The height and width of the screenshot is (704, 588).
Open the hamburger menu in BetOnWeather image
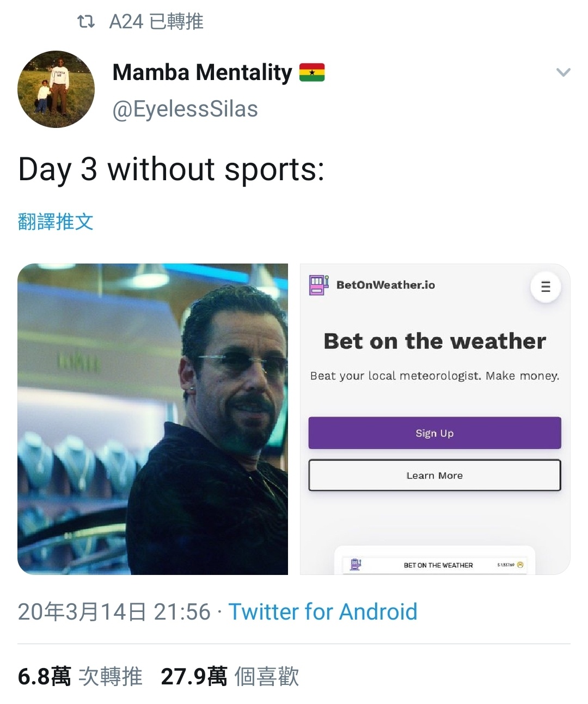[546, 286]
